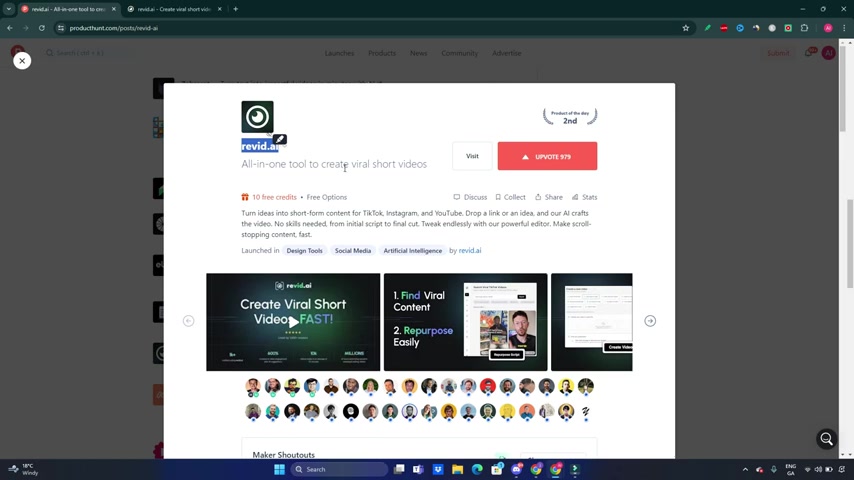This screenshot has width=854, height=480.
Task: Open the Find Viral Content gallery image
Action: pyautogui.click(x=466, y=322)
